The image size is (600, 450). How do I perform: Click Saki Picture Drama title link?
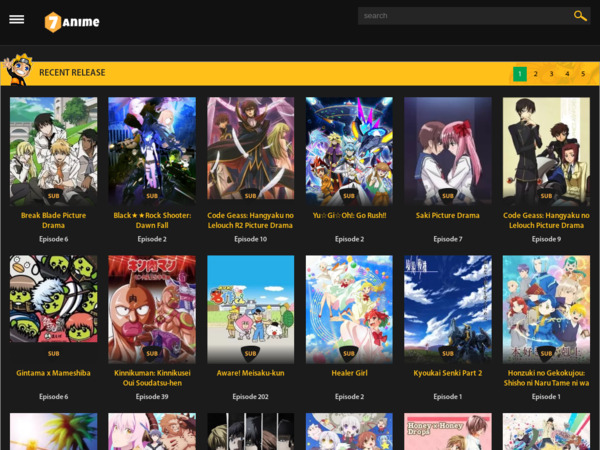448,215
